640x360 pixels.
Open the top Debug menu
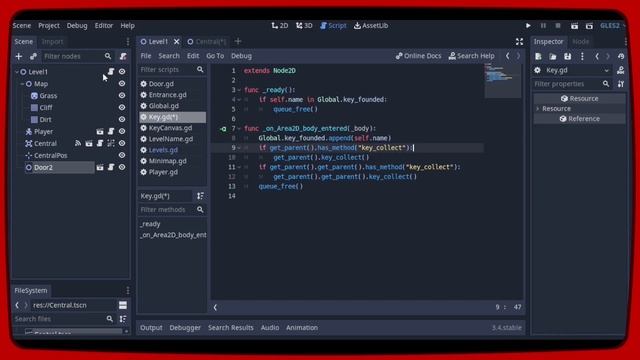[x=77, y=26]
